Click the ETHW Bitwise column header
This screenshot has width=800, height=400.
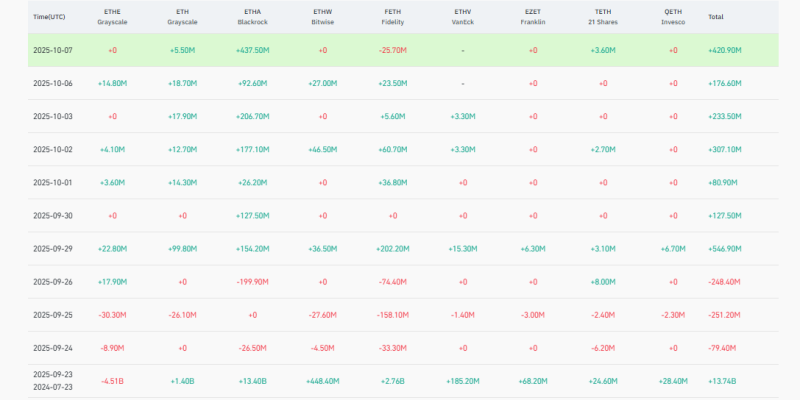[322, 17]
